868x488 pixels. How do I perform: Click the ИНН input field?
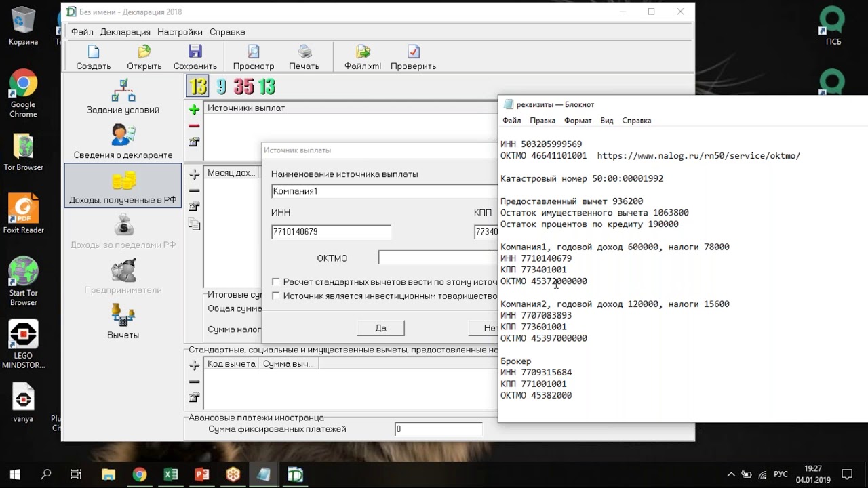point(331,232)
